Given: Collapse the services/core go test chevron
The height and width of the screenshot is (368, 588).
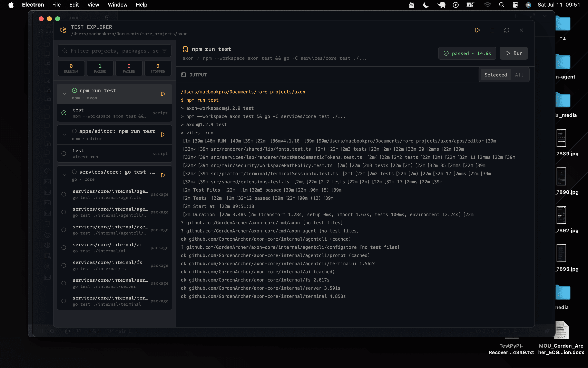Looking at the screenshot, I should (x=64, y=175).
